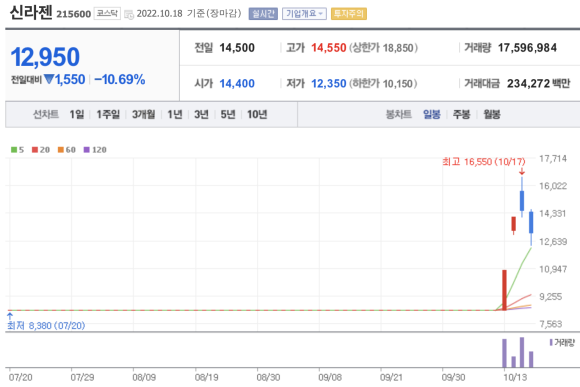580x387 pixels.
Task: Select the 3년 line chart period
Action: point(201,114)
